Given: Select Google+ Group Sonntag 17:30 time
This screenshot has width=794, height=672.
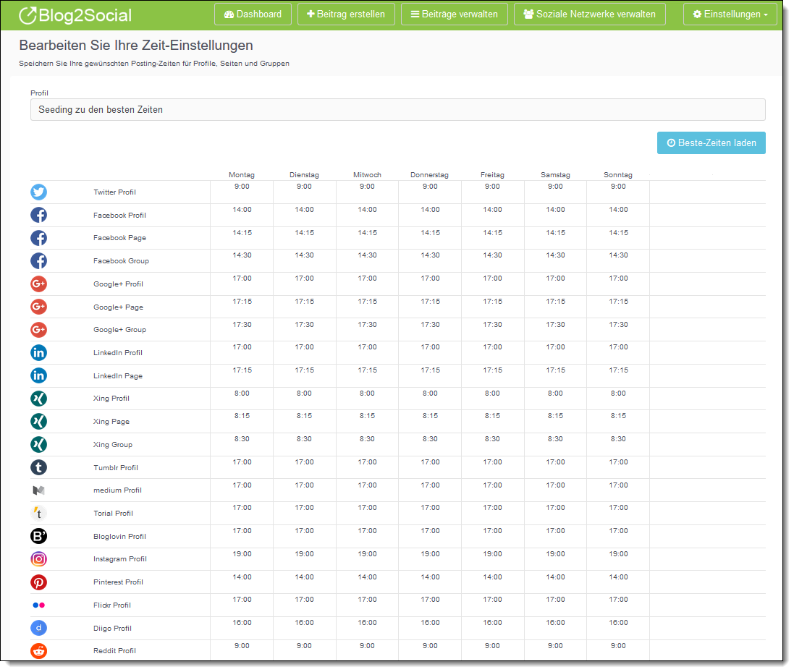Looking at the screenshot, I should point(618,325).
